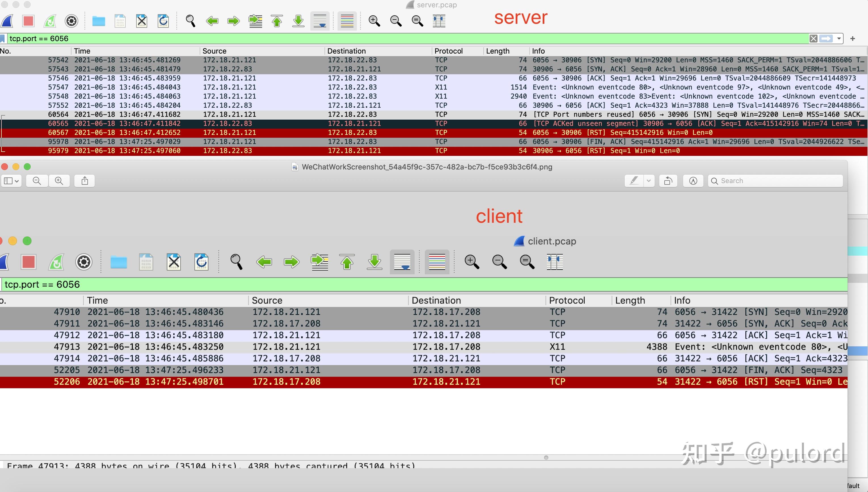Sort server packets by Info column
868x492 pixels.
(698, 51)
